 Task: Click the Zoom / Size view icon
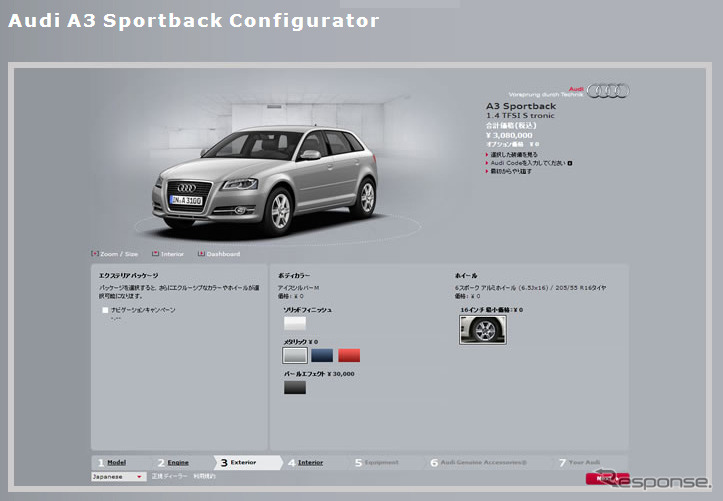point(95,254)
